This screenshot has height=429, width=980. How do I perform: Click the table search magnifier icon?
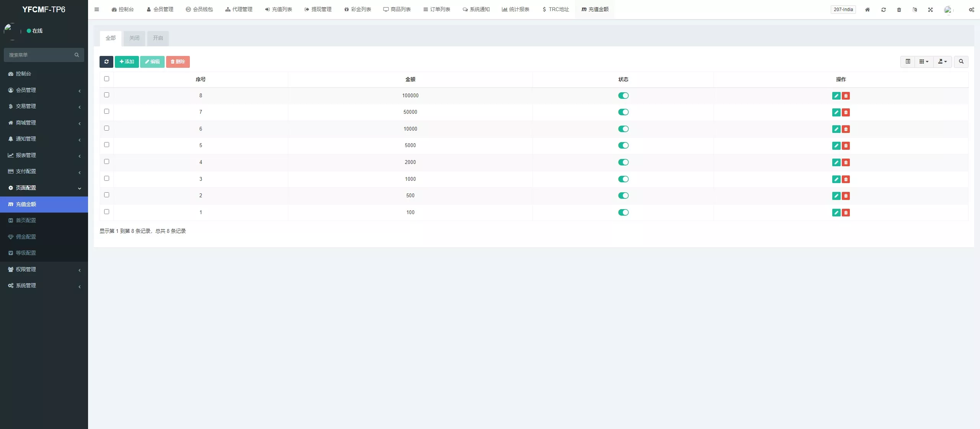tap(961, 62)
